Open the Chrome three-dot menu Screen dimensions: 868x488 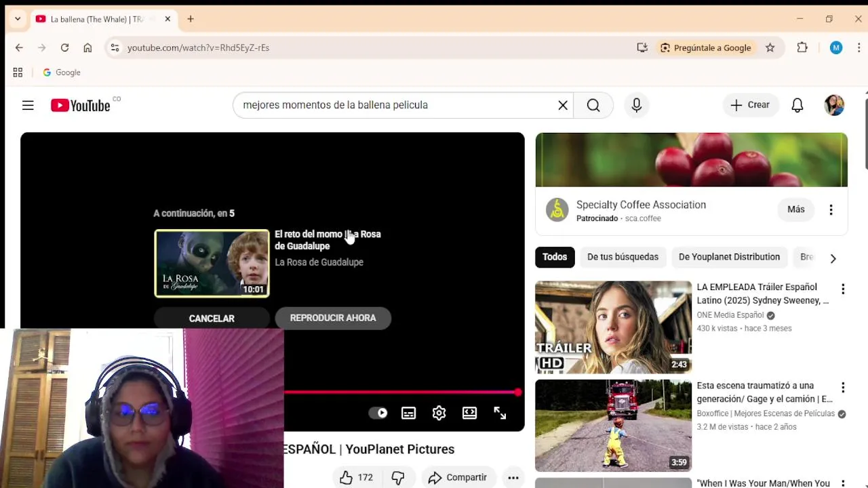[x=860, y=47]
